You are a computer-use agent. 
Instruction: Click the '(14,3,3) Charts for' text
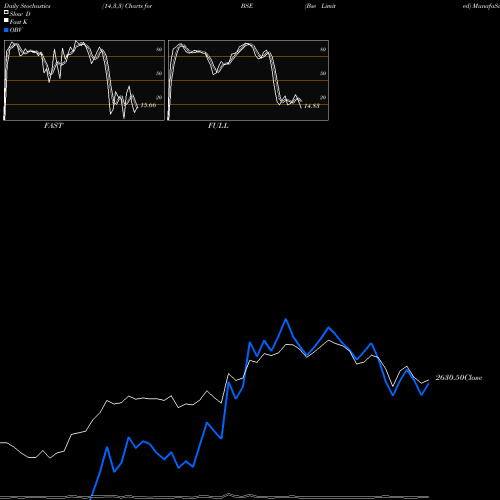(x=127, y=6)
